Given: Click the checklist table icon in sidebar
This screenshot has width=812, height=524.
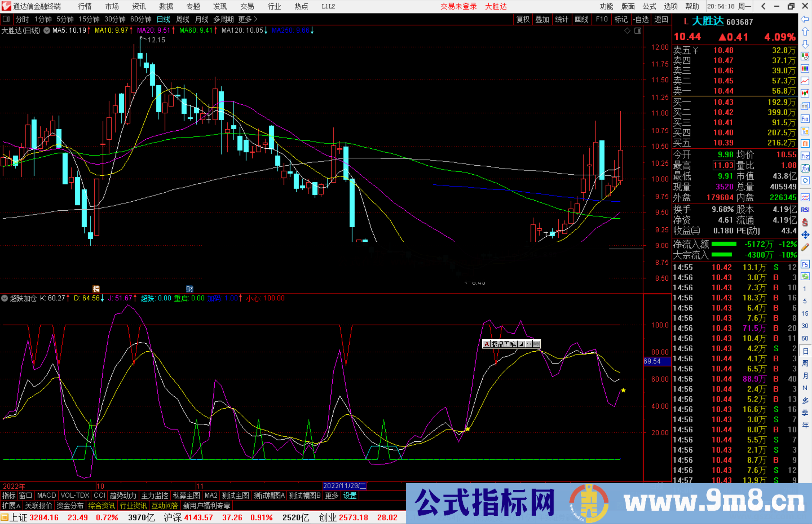Looking at the screenshot, I should 805,56.
